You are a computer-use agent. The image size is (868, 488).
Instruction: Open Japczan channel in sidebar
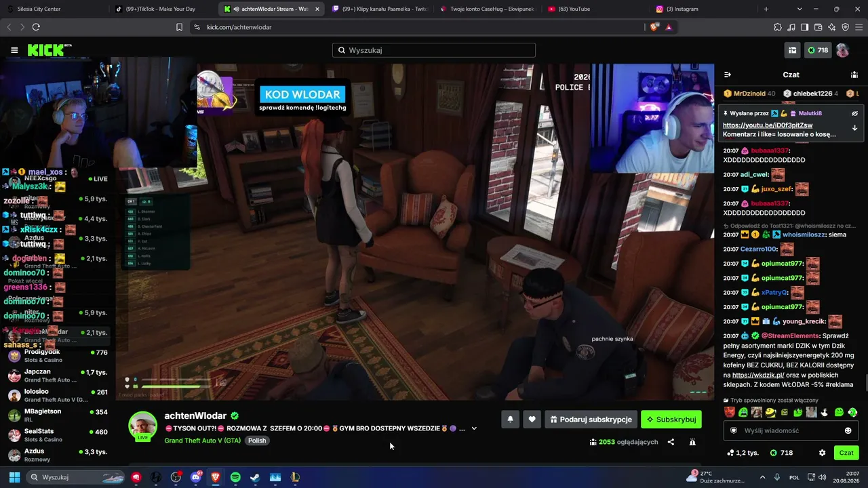(58, 375)
